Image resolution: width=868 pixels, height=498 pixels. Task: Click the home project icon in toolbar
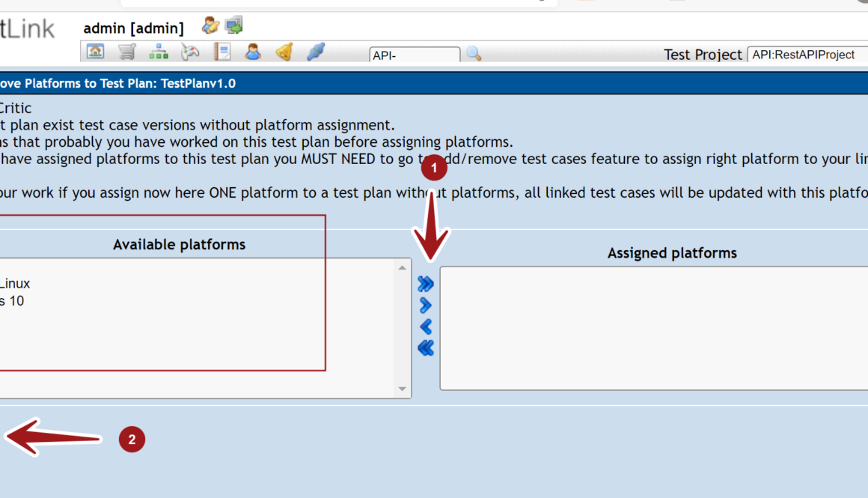point(95,52)
